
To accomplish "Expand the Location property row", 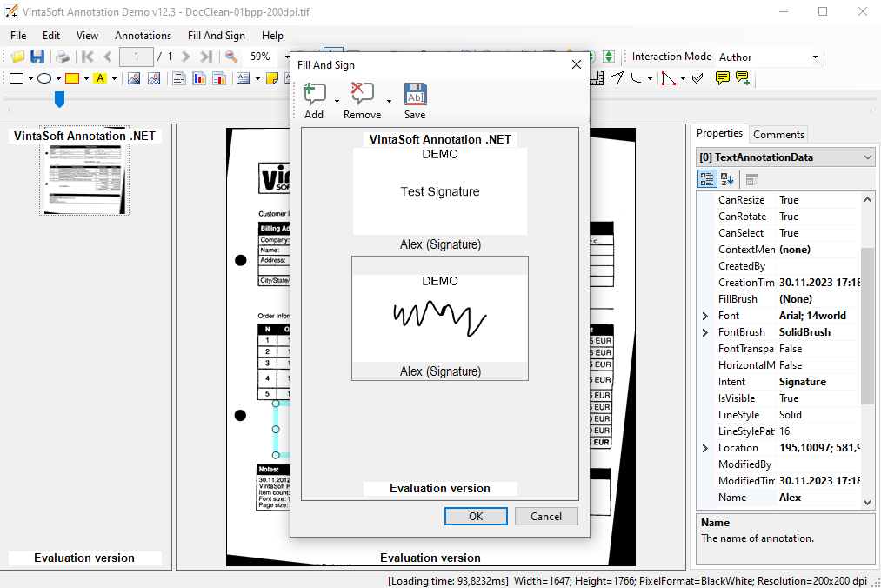I will click(x=705, y=448).
